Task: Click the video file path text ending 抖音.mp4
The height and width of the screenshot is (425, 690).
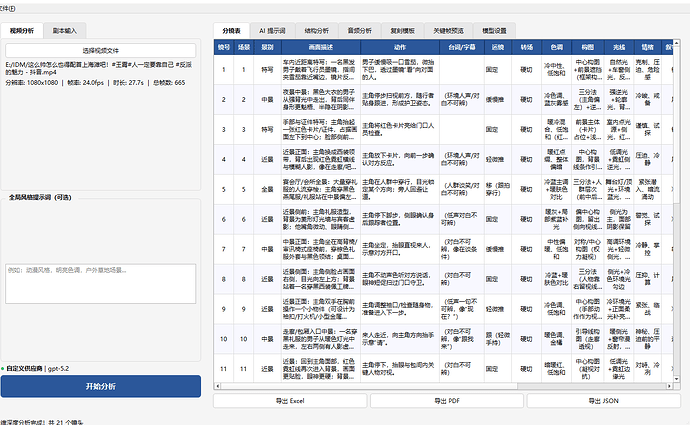Action: click(99, 68)
